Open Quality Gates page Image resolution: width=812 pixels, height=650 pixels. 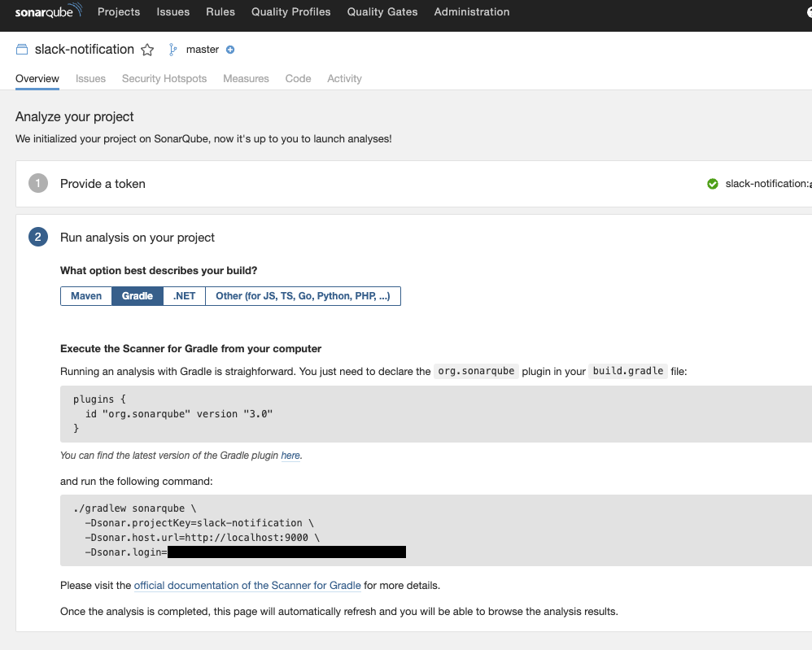click(382, 12)
